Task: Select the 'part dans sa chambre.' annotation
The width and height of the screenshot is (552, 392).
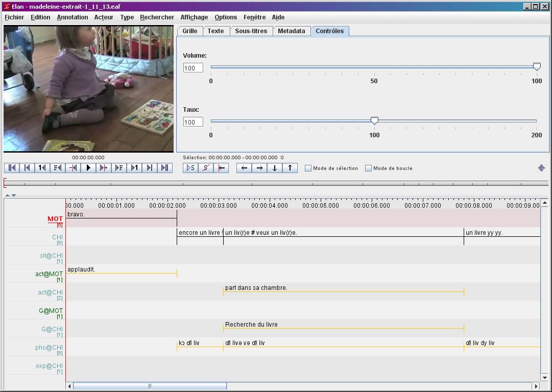Action: pos(256,288)
